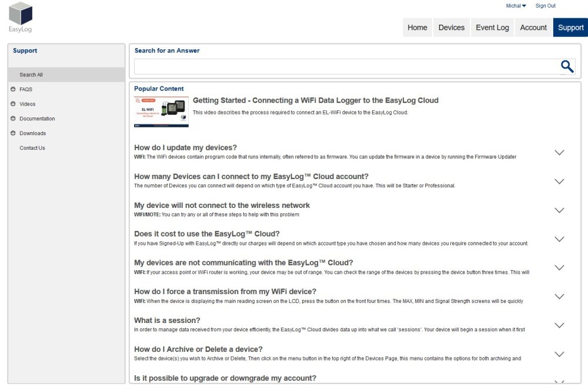The width and height of the screenshot is (588, 387).
Task: Expand the 'How many Devices can I connect' chevron
Action: [559, 181]
